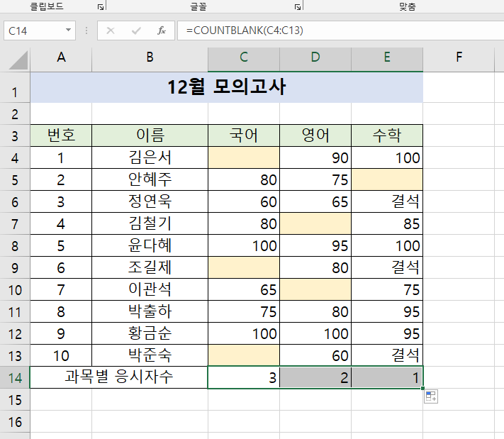Select row 14 header

pyautogui.click(x=15, y=377)
